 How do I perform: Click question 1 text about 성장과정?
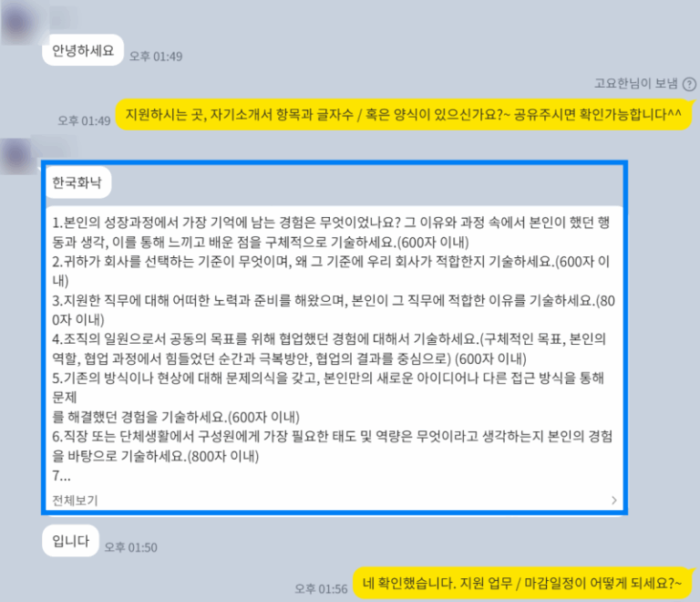(331, 233)
